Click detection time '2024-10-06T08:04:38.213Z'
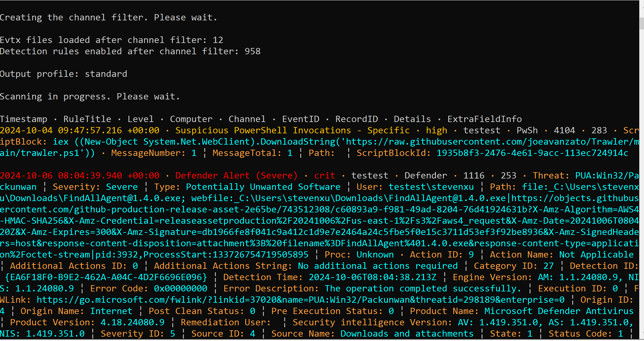 (372, 277)
